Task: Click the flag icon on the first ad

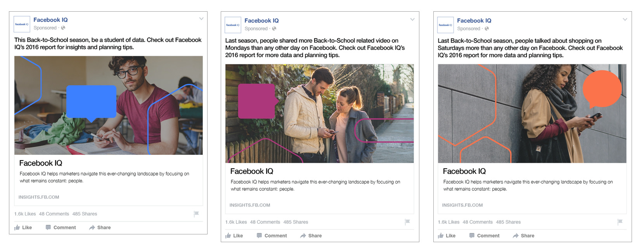Action: coord(196,214)
